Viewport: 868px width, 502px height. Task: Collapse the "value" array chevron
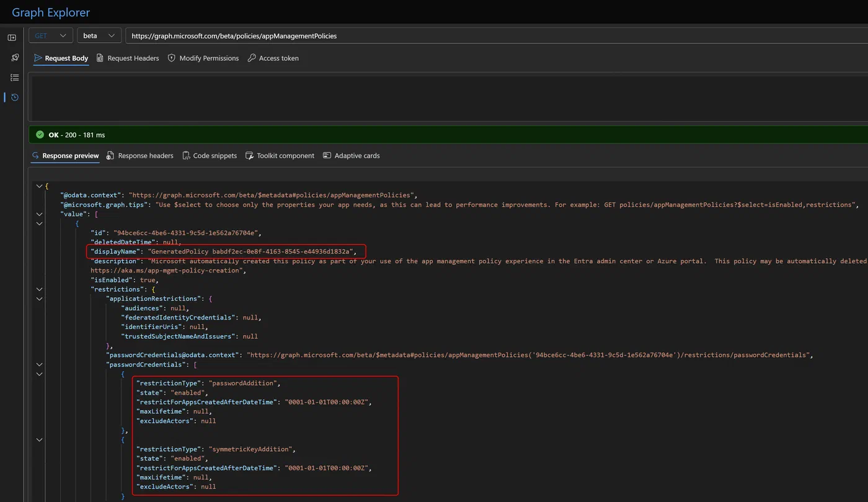coord(39,214)
